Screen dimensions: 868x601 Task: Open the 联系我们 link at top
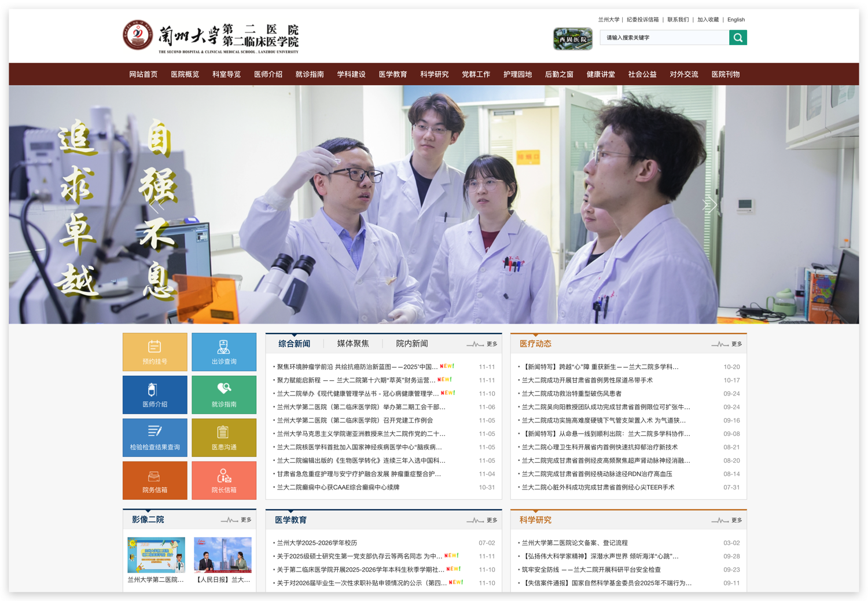pyautogui.click(x=678, y=19)
